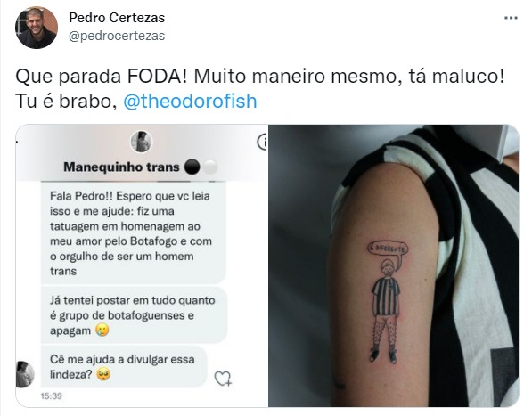Image resolution: width=532 pixels, height=416 pixels.
Task: Open the tattoo photo on the right
Action: pyautogui.click(x=394, y=265)
